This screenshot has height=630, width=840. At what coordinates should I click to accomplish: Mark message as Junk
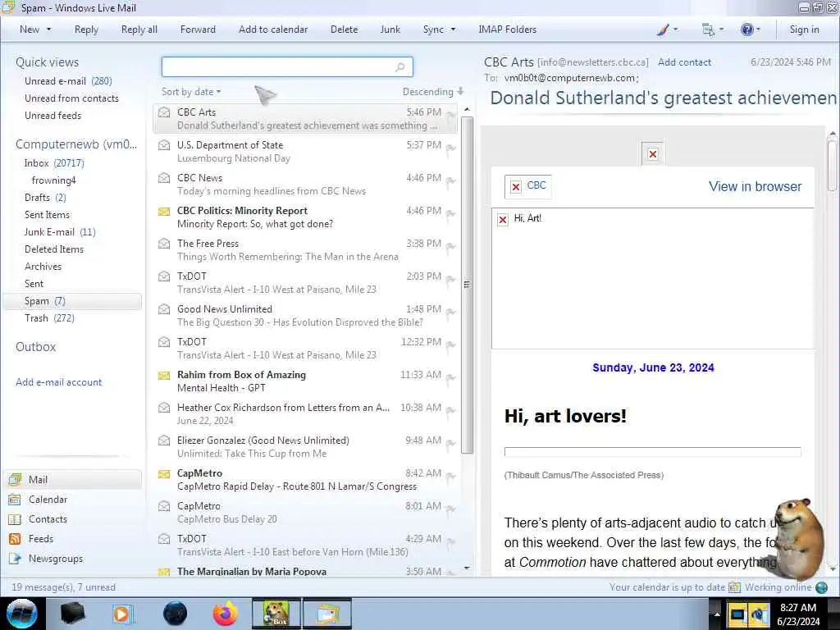point(390,30)
